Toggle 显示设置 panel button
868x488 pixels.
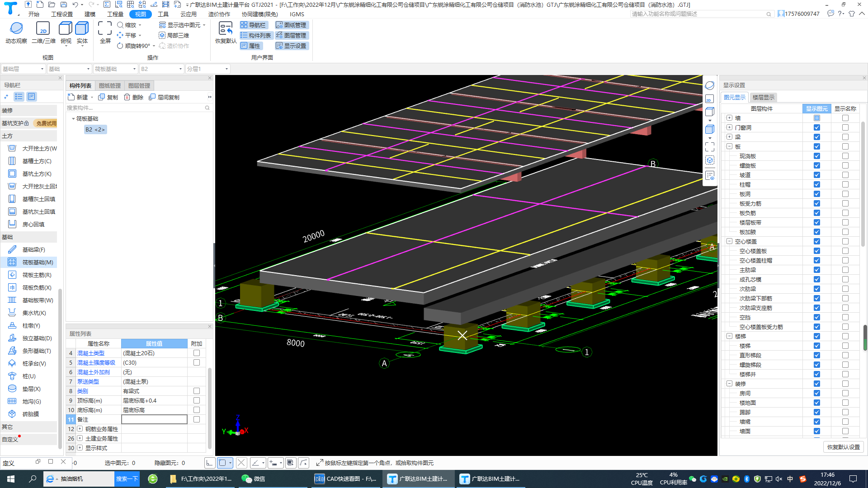(x=292, y=46)
